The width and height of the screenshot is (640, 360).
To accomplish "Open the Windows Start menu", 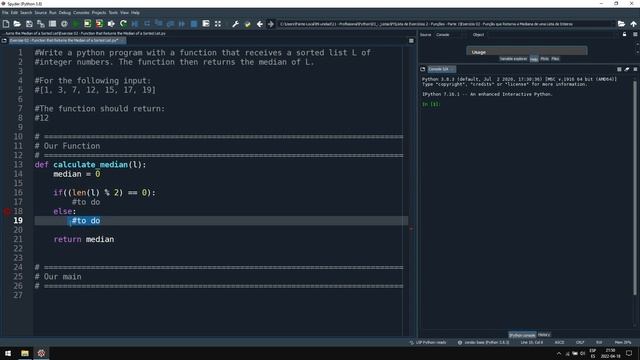I will (8, 353).
